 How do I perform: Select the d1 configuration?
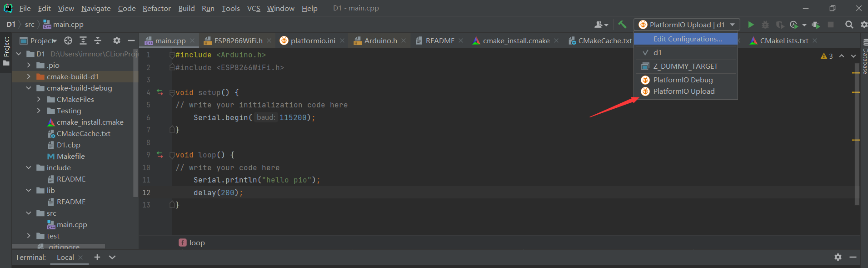click(686, 52)
